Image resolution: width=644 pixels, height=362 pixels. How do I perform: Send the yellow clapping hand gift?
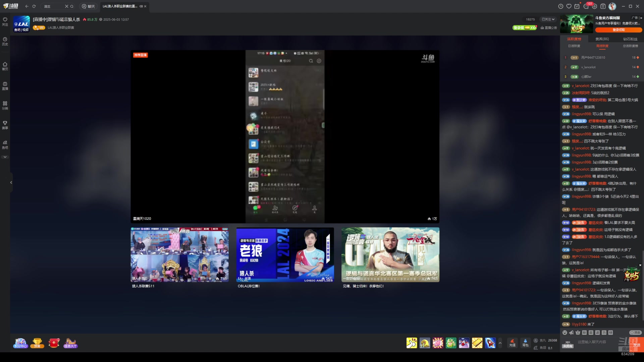(412, 343)
